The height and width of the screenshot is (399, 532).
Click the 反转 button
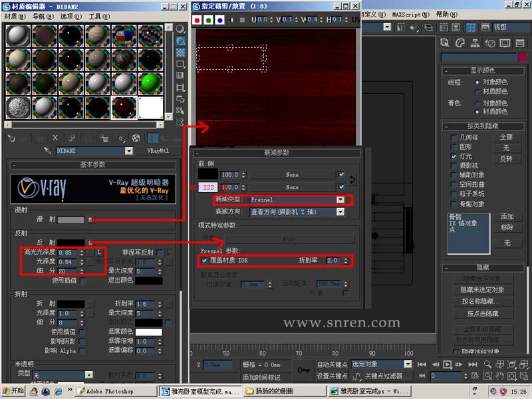[x=506, y=159]
